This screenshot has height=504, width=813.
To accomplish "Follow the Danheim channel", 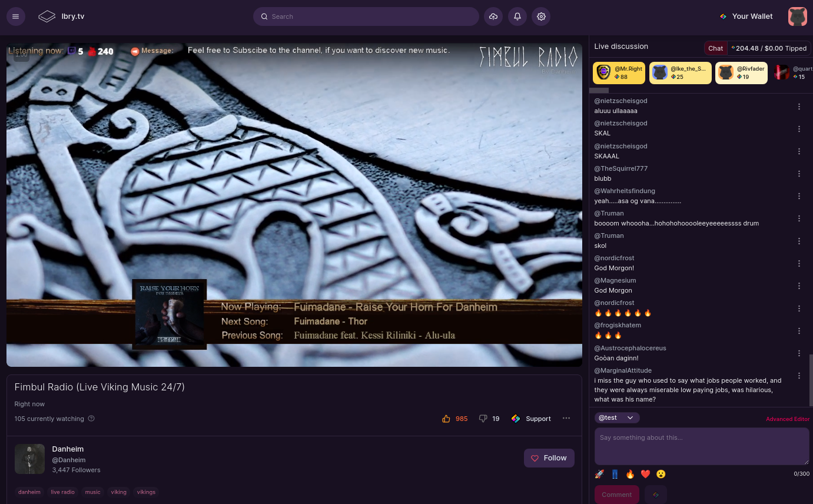I will [549, 458].
